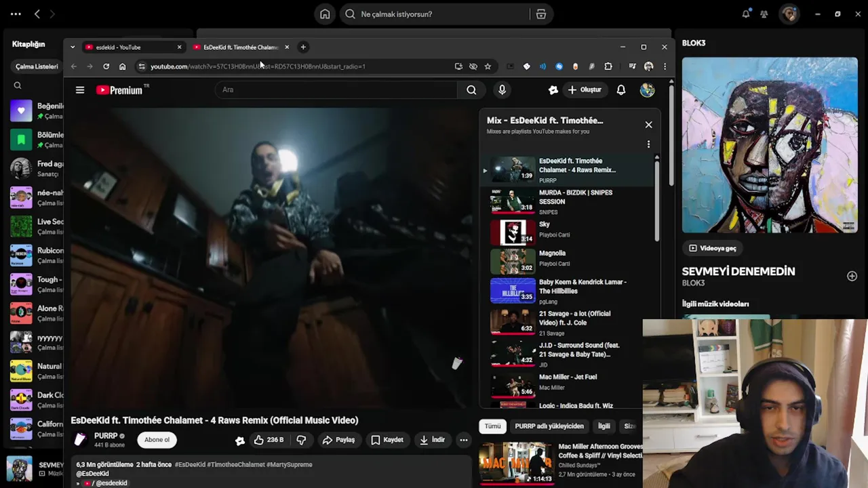The height and width of the screenshot is (488, 868).
Task: Bookmark the page with the star icon
Action: (488, 66)
